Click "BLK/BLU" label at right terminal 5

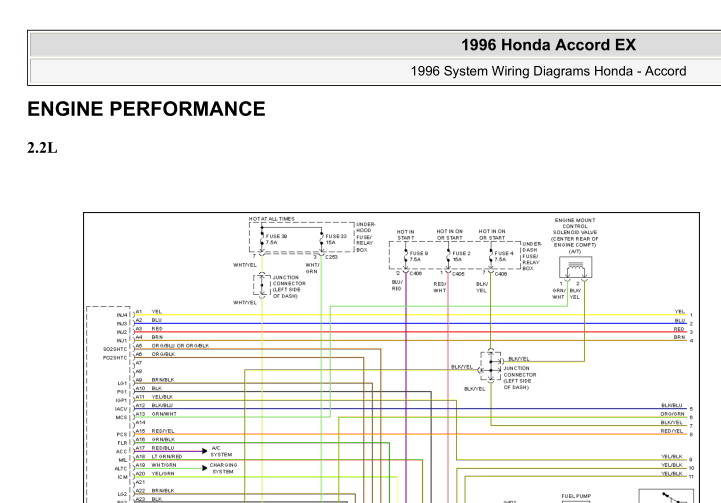point(672,405)
